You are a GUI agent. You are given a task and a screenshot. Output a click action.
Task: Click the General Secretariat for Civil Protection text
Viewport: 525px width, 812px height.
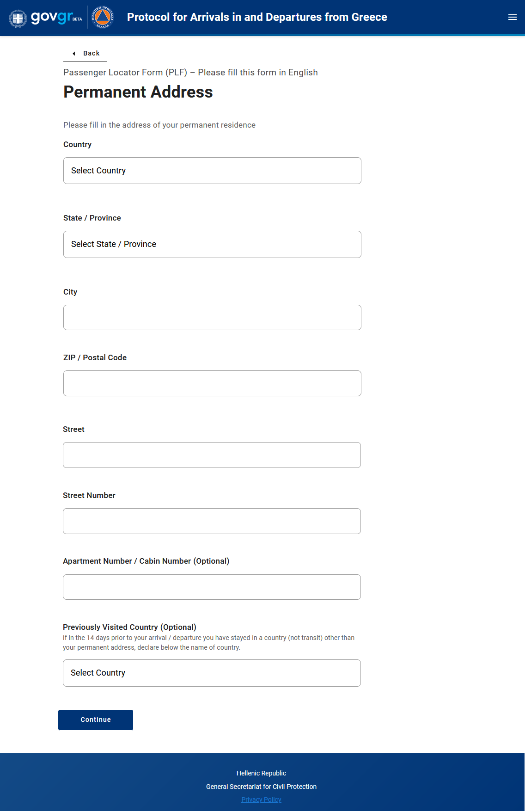pos(261,787)
